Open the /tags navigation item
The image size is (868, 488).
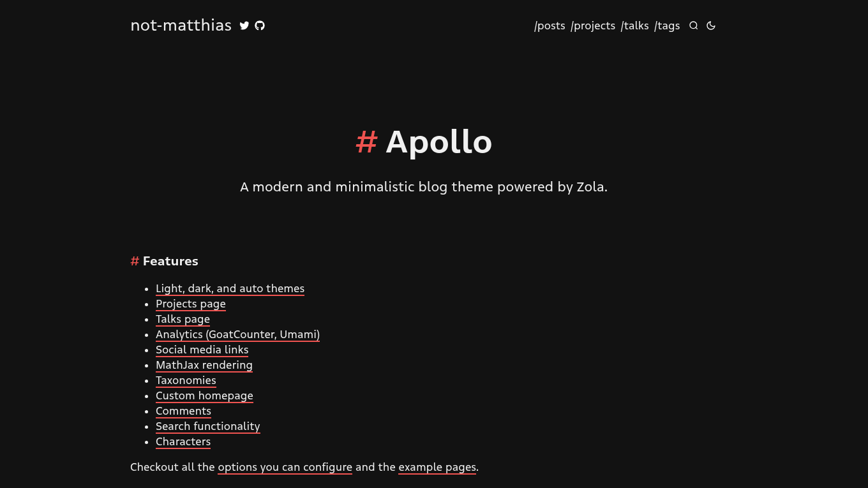667,26
